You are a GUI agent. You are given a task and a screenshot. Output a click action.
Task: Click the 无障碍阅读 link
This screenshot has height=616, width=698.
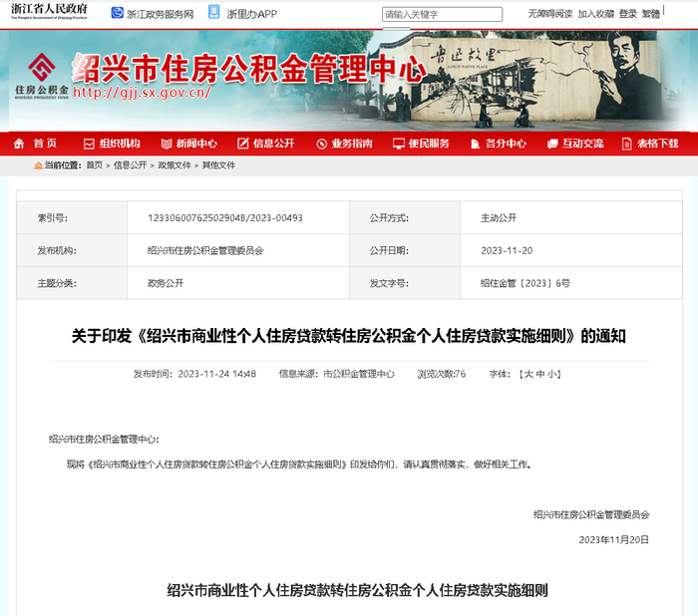[550, 14]
